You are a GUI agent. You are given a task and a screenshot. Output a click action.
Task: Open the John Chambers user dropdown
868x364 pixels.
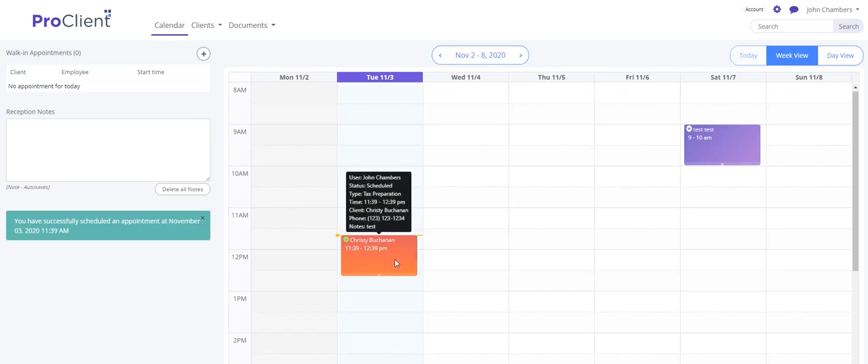tap(833, 10)
